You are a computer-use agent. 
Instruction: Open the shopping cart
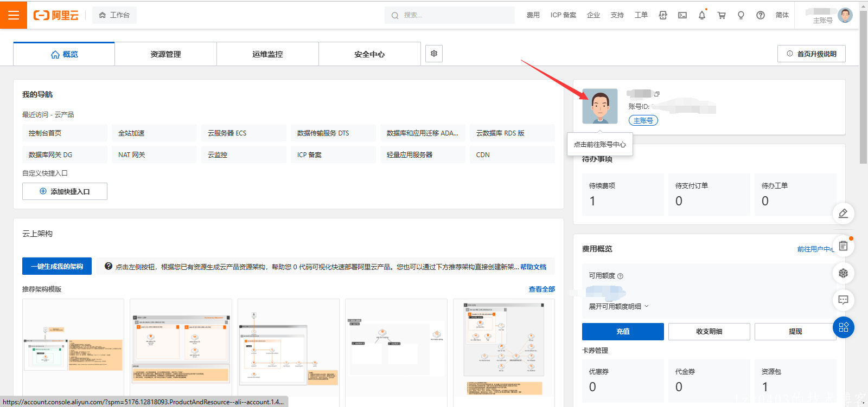coord(722,15)
